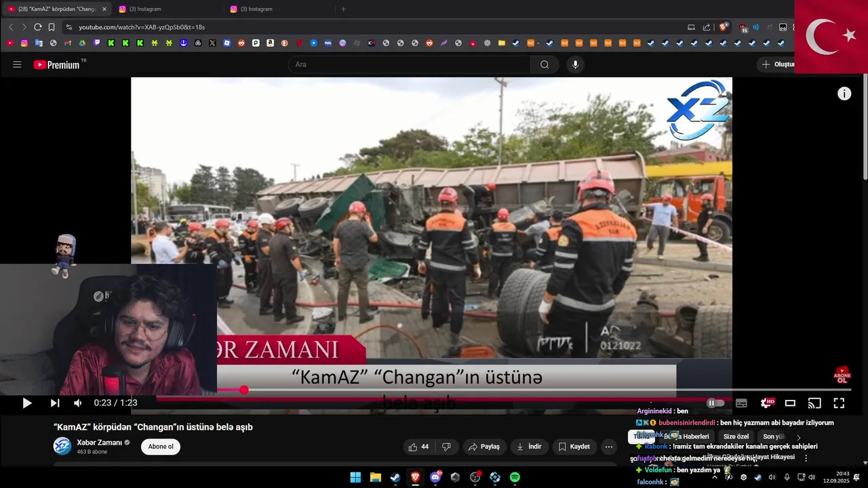Start voice search with microphone
Viewport: 868px width, 488px height.
pyautogui.click(x=575, y=64)
